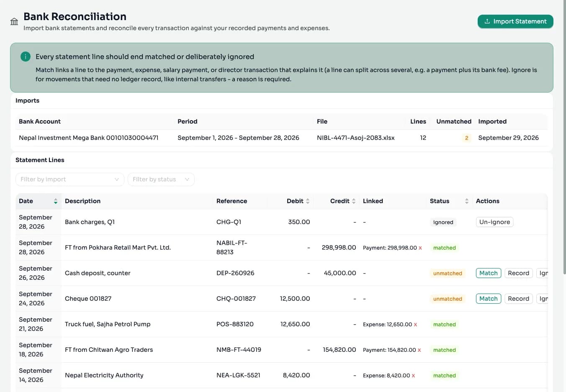Screen dimensions: 566x392
Task: Click the Import Statement button
Action: (515, 21)
